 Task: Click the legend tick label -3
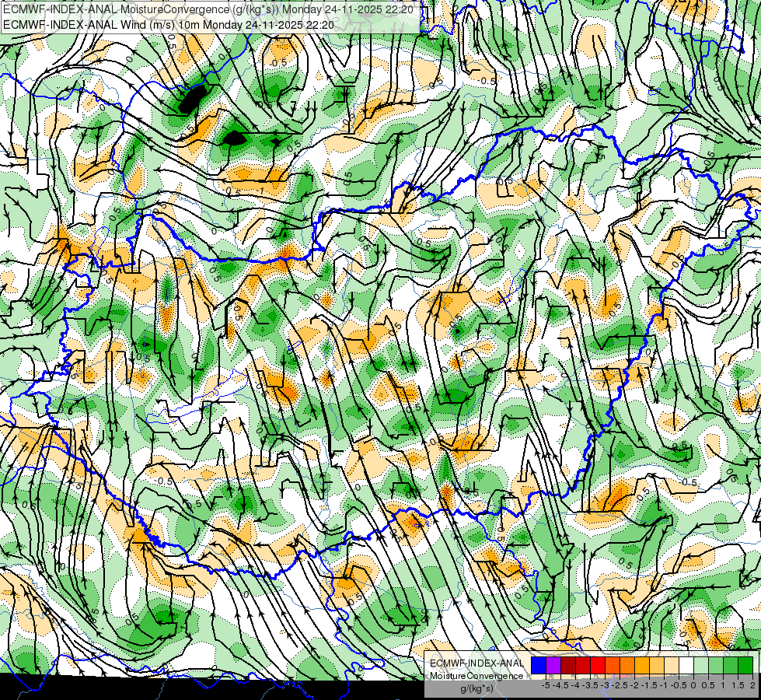coord(605,685)
